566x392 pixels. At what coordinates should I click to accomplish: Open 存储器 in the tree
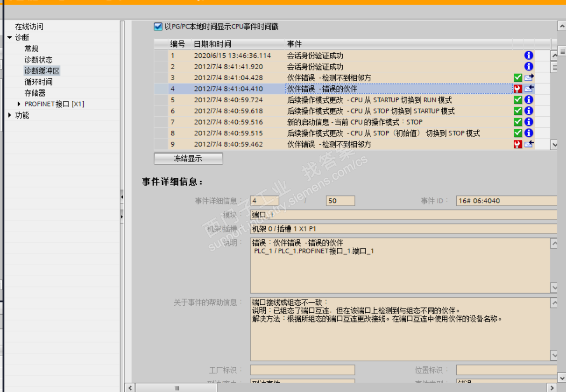tap(35, 93)
